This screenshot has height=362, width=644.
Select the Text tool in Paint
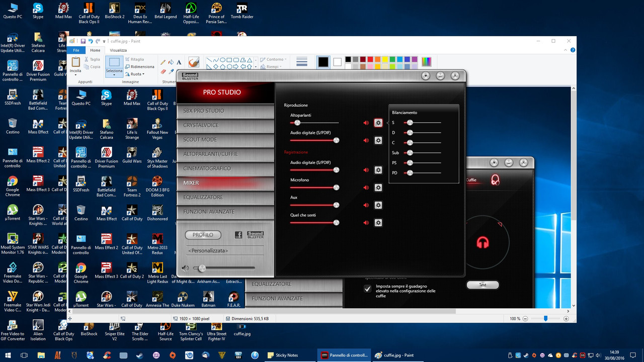pos(179,62)
